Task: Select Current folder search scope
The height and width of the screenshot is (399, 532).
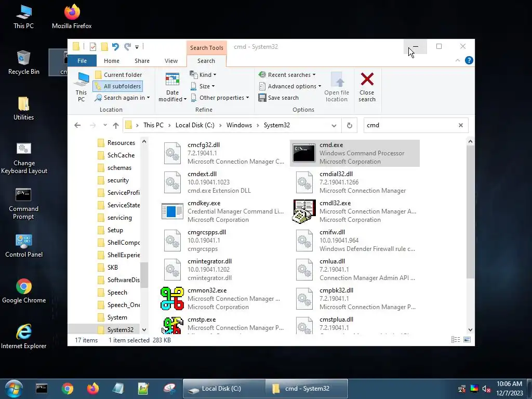Action: [118, 75]
